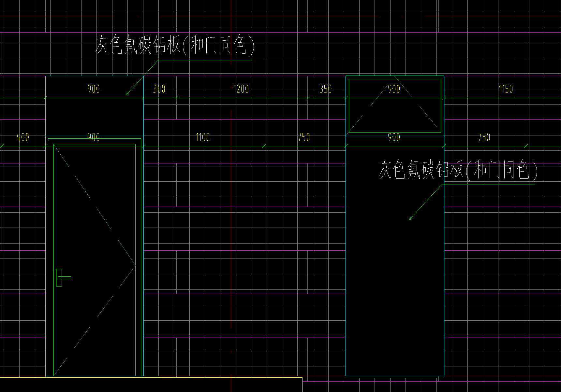Click the circular leader marker below the top annotation
561x392 pixels.
click(x=127, y=93)
